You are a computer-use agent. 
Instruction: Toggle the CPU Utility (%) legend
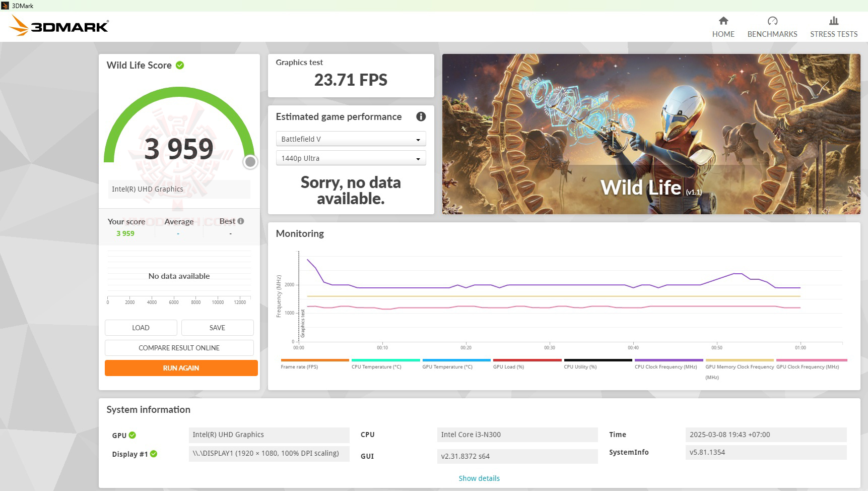(x=598, y=363)
